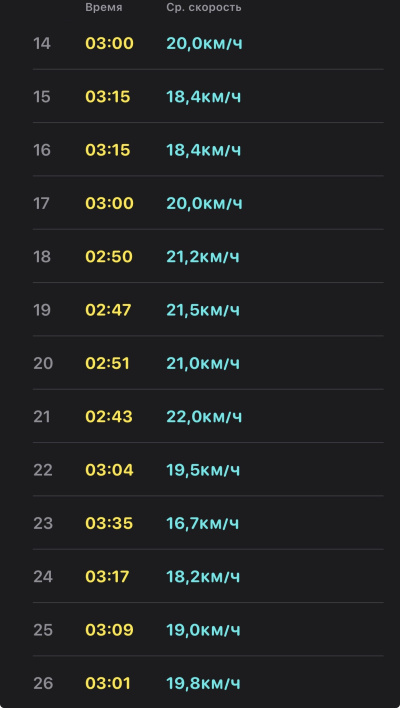Click the 18,2км/ч speed in split 24
Image resolution: width=400 pixels, height=708 pixels.
pyautogui.click(x=203, y=577)
